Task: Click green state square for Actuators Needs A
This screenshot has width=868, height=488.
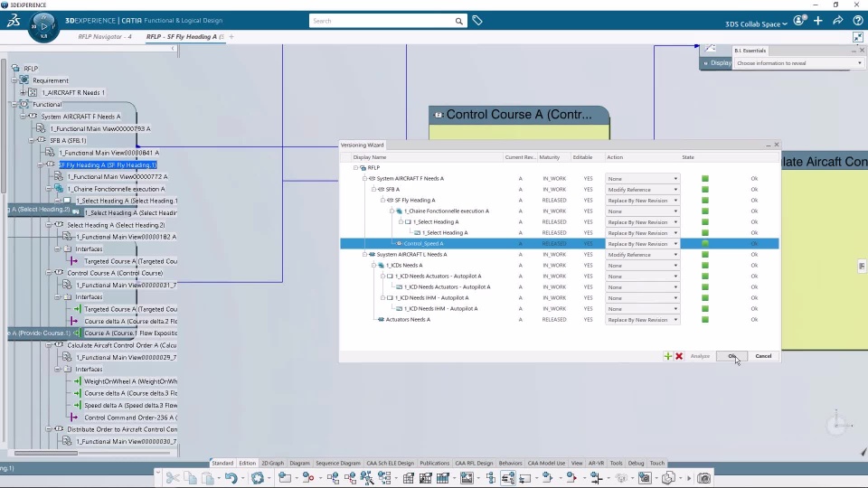Action: [x=704, y=320]
